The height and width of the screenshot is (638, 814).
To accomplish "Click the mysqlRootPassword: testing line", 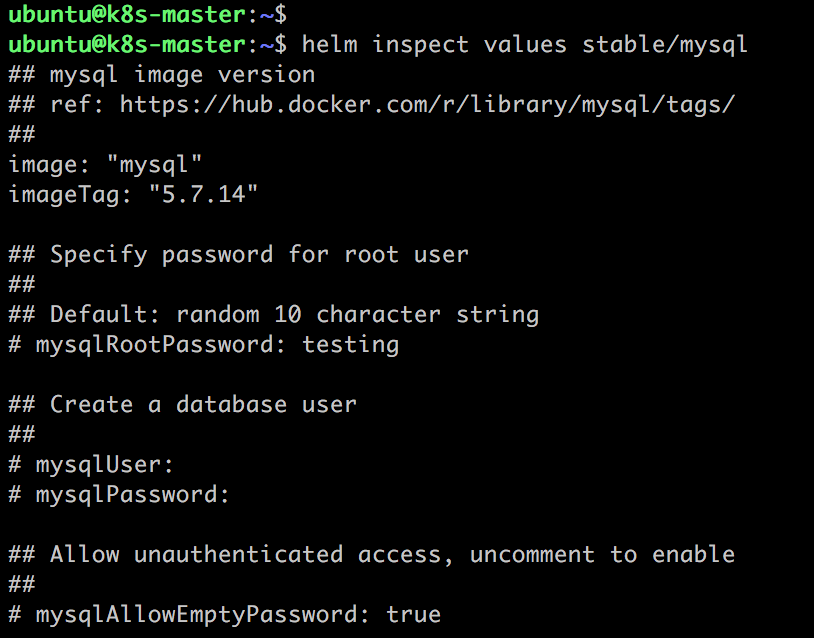I will (x=204, y=345).
